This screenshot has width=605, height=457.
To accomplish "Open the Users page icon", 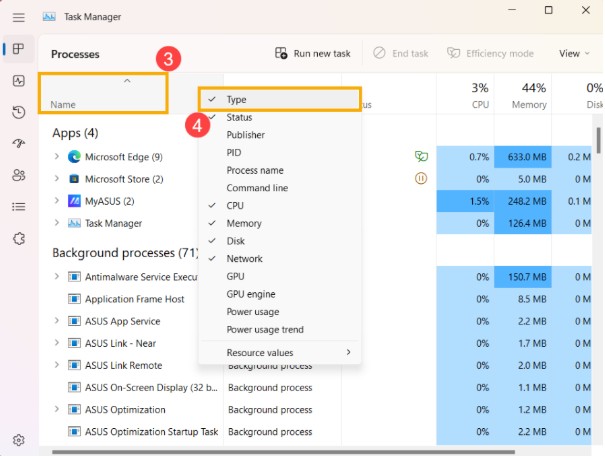I will coord(18,175).
